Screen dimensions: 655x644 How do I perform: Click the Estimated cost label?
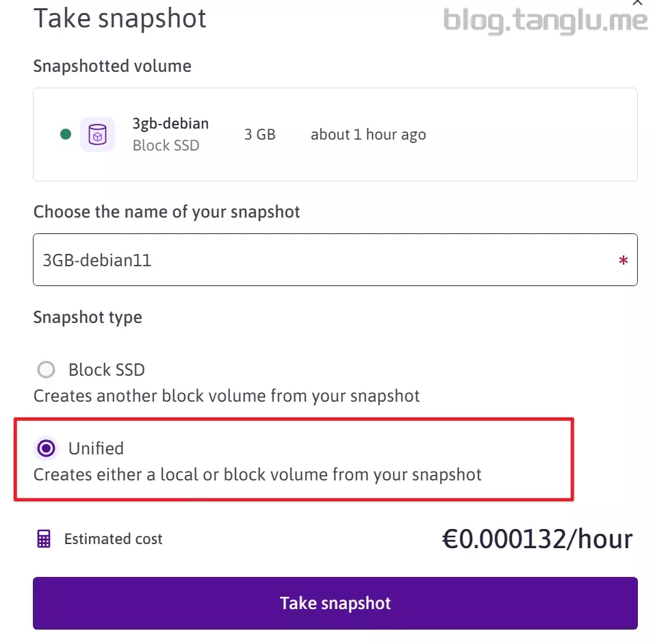(114, 539)
